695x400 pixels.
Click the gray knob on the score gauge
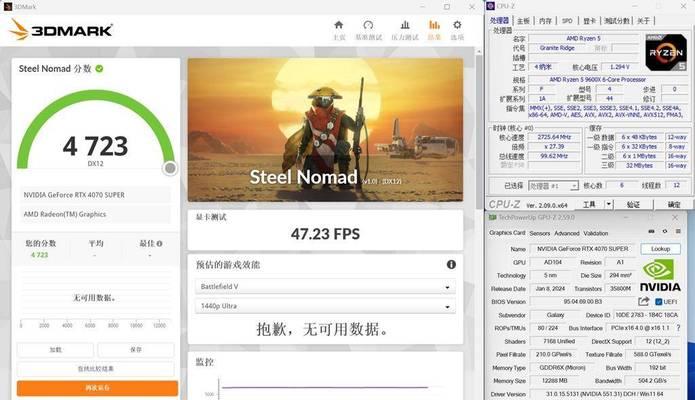[x=170, y=168]
